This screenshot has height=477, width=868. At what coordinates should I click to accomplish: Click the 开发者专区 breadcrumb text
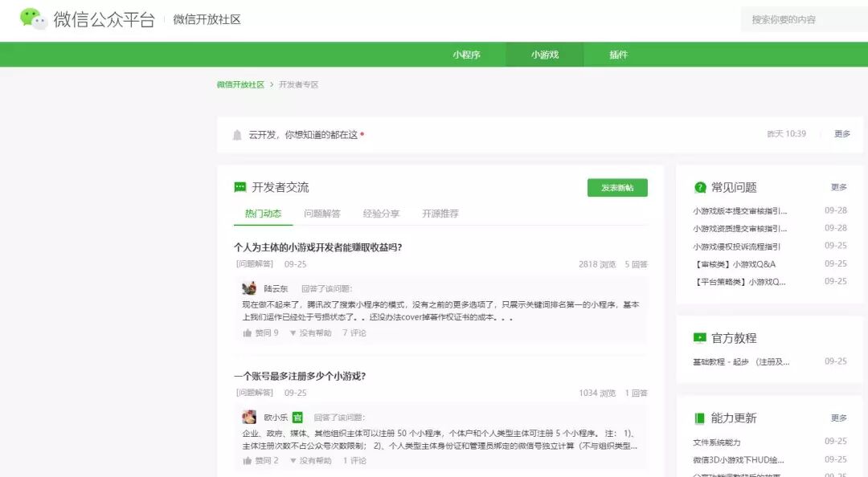(298, 84)
